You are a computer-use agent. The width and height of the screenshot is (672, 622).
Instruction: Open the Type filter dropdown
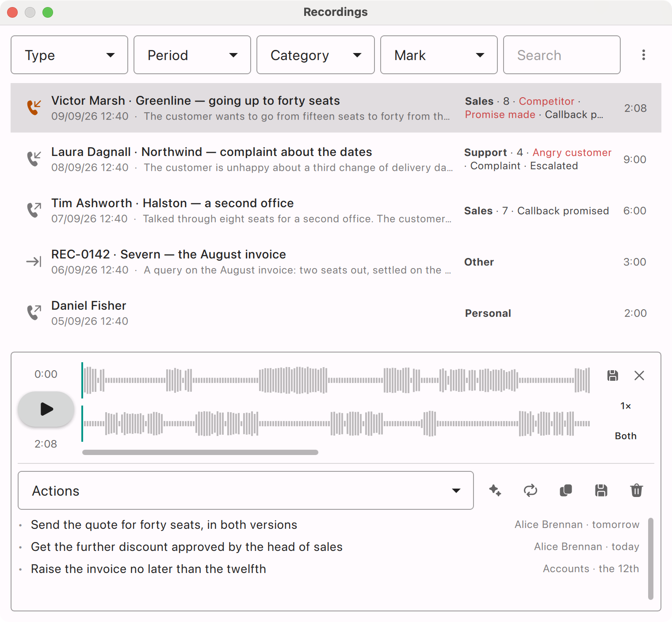pos(69,55)
